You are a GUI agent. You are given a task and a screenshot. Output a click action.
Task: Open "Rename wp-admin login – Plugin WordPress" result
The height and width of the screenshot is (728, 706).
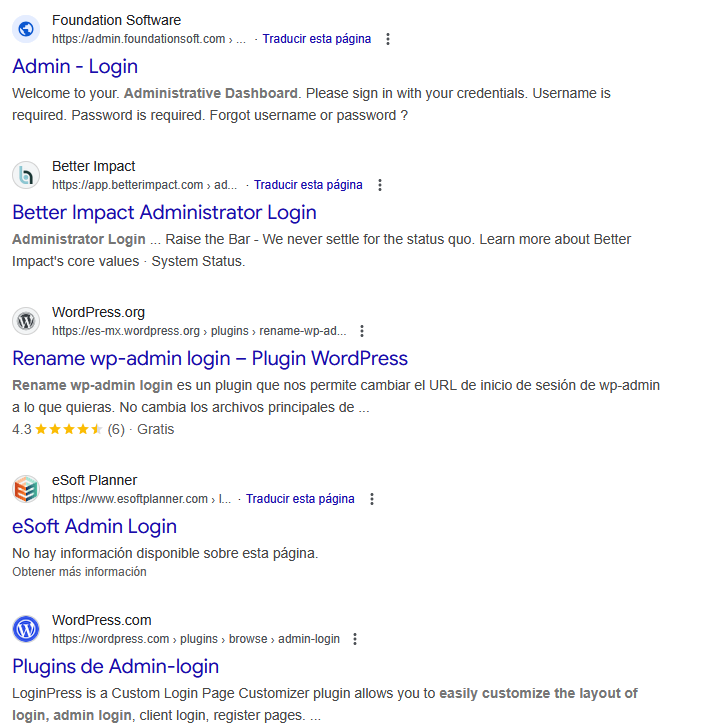210,358
